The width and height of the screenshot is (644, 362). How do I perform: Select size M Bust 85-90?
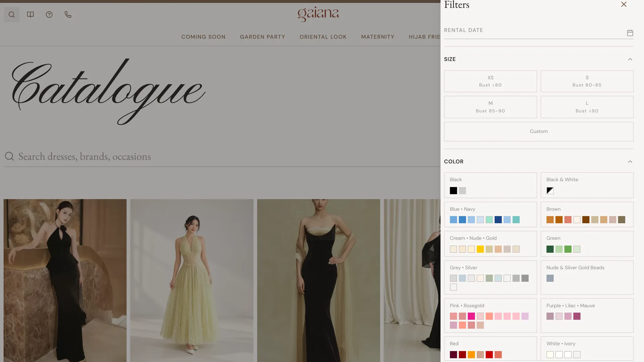pos(490,107)
